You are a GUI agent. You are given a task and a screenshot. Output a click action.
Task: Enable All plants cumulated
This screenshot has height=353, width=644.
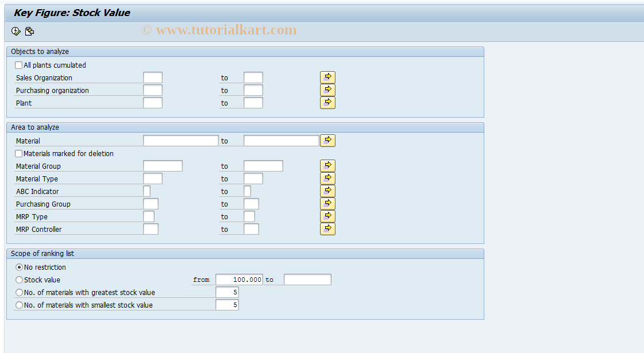point(18,65)
